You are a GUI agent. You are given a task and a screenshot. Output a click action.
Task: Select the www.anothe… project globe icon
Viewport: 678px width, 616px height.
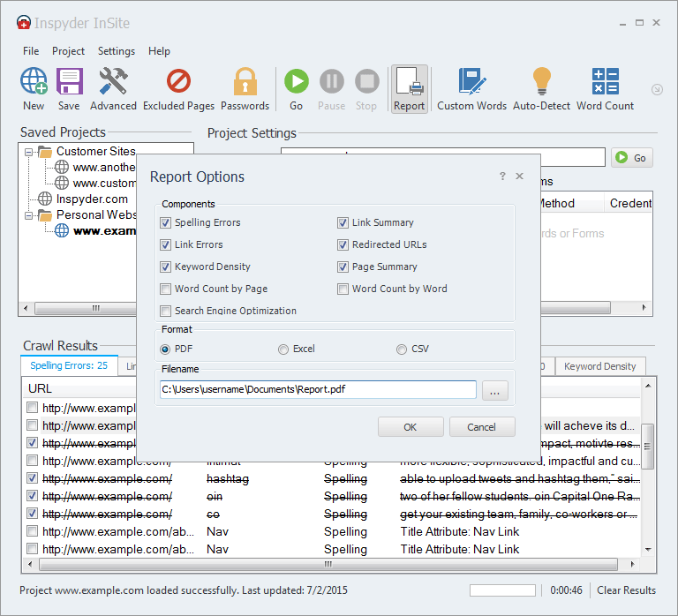62,167
